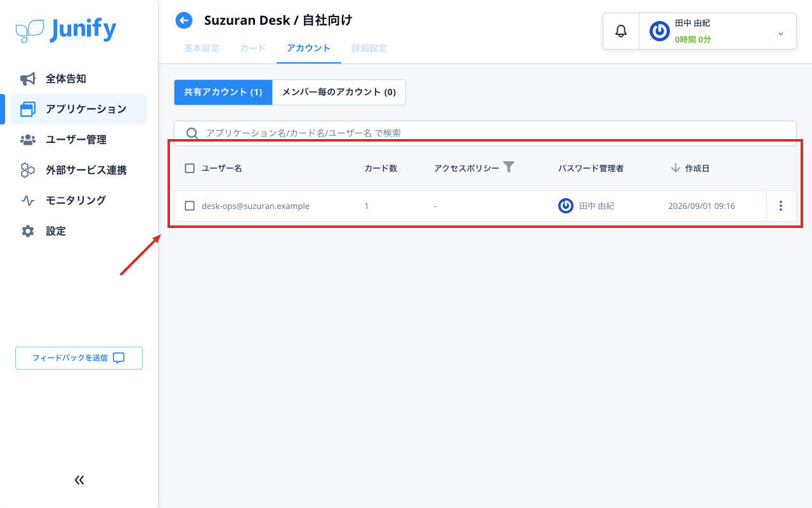Click the パスワード管理者 column header
The height and width of the screenshot is (508, 812).
pyautogui.click(x=591, y=168)
